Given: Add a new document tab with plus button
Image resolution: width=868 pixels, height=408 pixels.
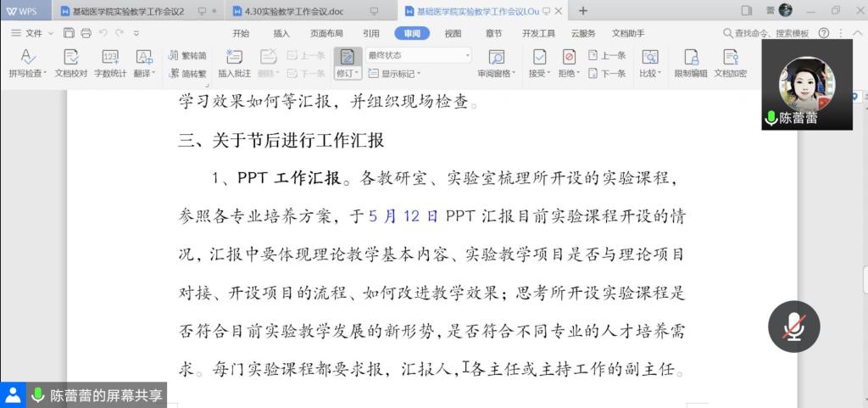Looking at the screenshot, I should tap(583, 10).
